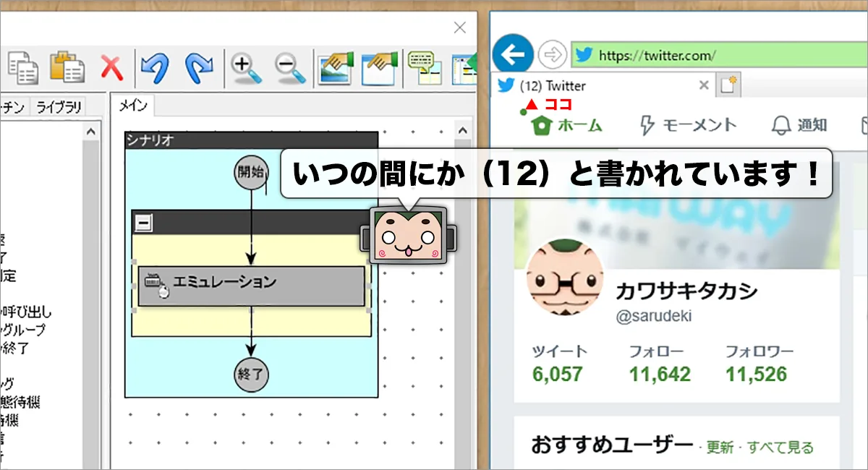Click the Zoom out magnifier icon
The width and height of the screenshot is (868, 470).
(x=290, y=68)
